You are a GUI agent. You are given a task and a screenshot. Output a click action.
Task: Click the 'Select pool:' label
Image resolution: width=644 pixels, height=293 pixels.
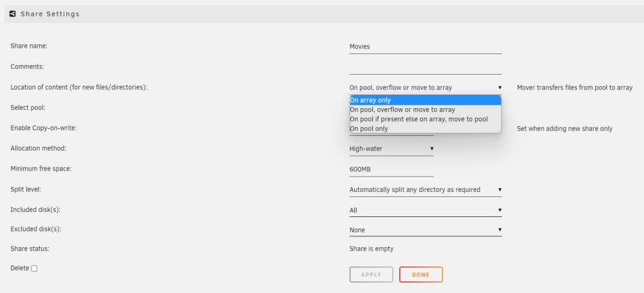pyautogui.click(x=28, y=108)
